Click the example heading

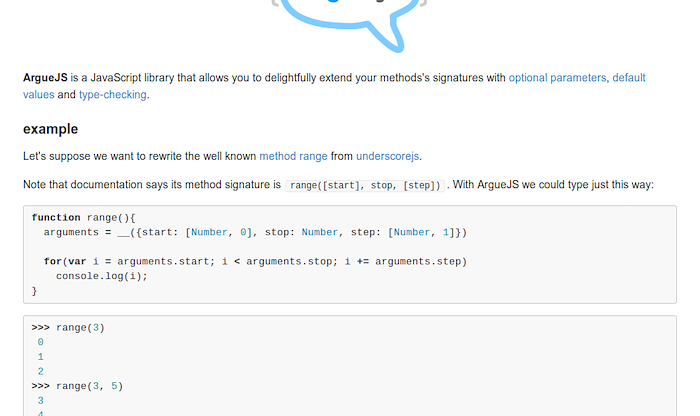(50, 129)
